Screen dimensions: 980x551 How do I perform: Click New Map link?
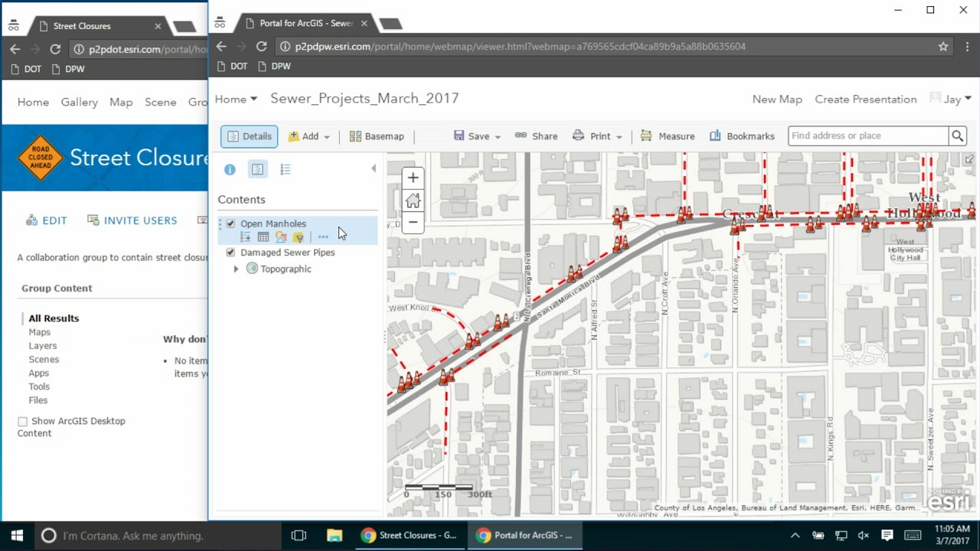tap(777, 99)
